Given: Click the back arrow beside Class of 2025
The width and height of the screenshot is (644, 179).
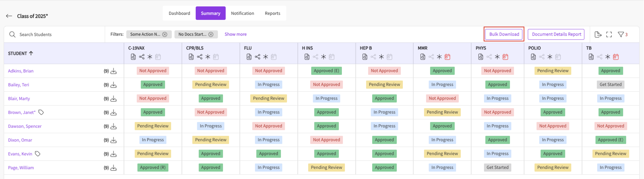Looking at the screenshot, I should tap(9, 16).
